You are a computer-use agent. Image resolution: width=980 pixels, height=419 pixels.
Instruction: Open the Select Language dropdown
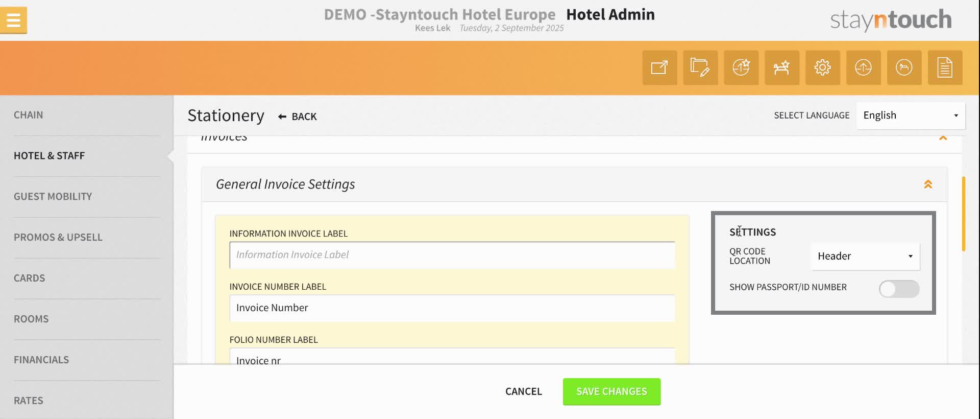[x=911, y=115]
